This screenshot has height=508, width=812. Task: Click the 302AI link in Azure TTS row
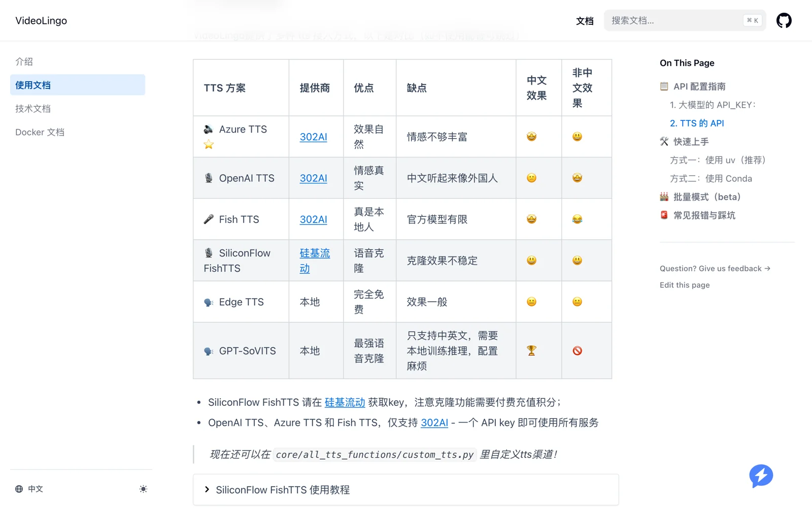(x=313, y=137)
